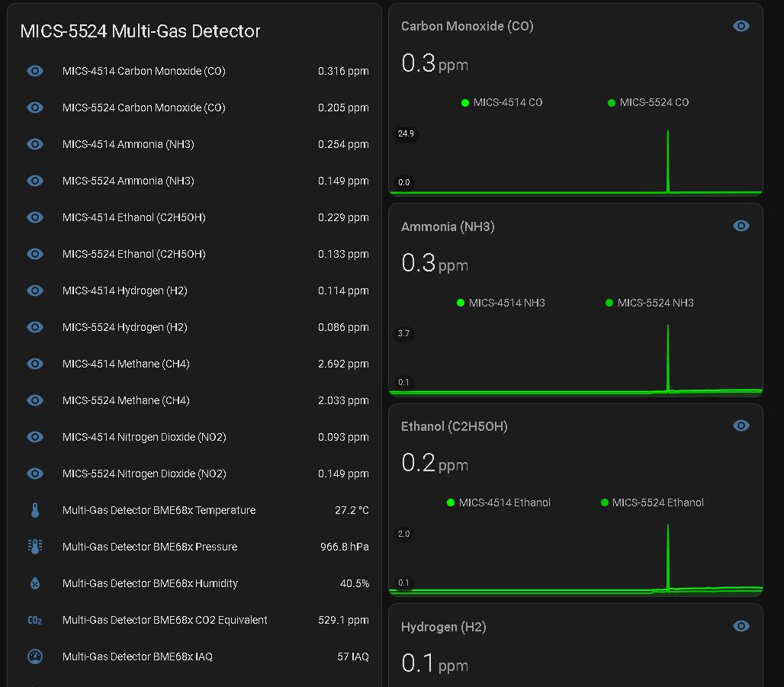
Task: Open MICS-5524 Methane (CH4) entity details
Action: [126, 400]
